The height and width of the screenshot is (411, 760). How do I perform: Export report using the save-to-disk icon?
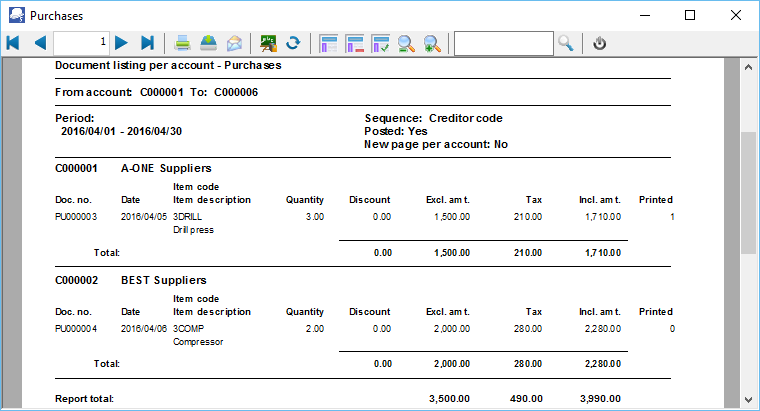click(x=208, y=43)
